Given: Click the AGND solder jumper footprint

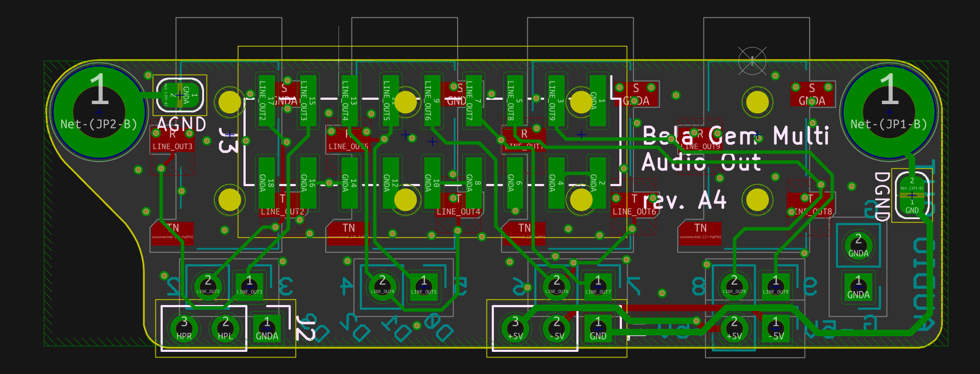Looking at the screenshot, I should [x=180, y=95].
